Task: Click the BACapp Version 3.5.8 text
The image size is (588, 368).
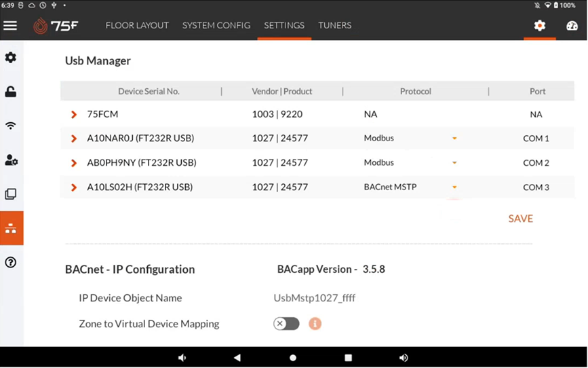Action: [331, 270]
